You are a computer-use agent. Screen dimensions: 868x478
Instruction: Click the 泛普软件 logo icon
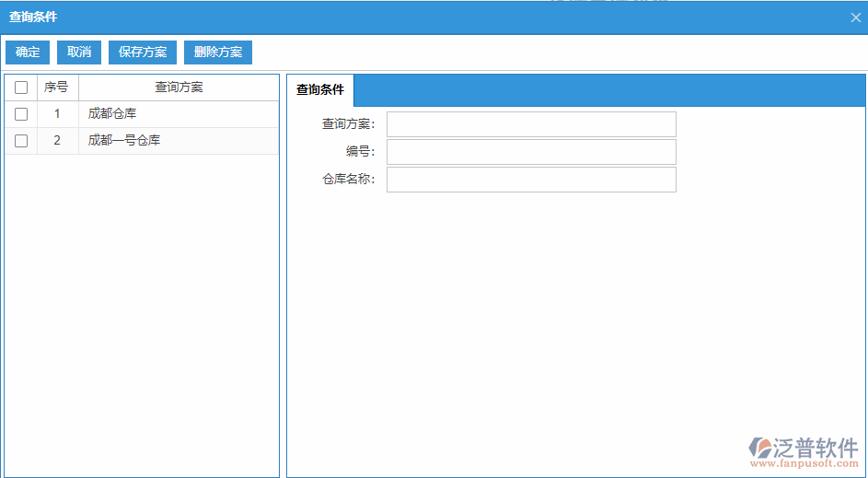click(x=763, y=449)
